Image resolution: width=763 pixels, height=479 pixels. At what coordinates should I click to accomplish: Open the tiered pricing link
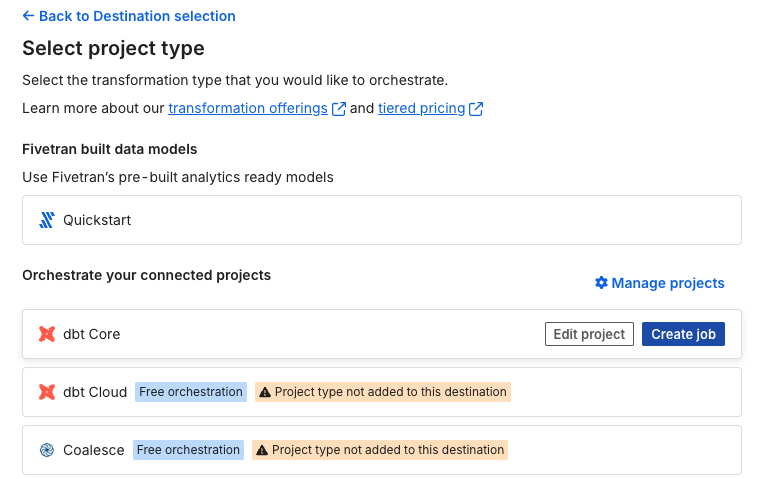[x=421, y=108]
